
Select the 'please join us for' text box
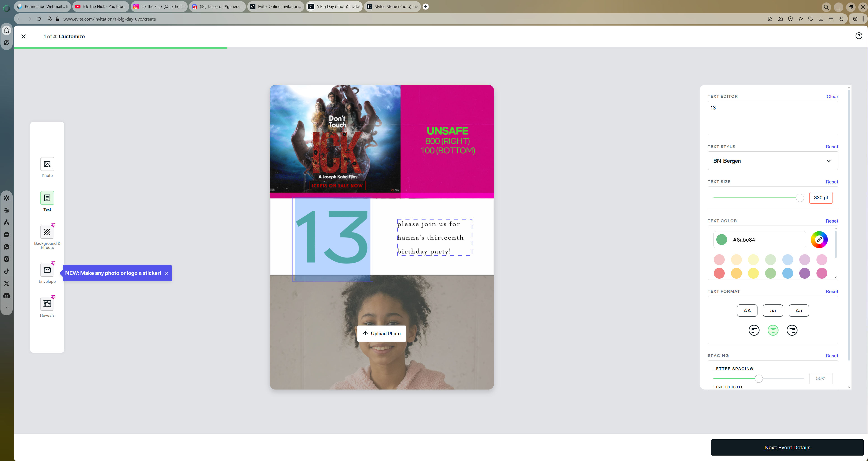(x=434, y=238)
